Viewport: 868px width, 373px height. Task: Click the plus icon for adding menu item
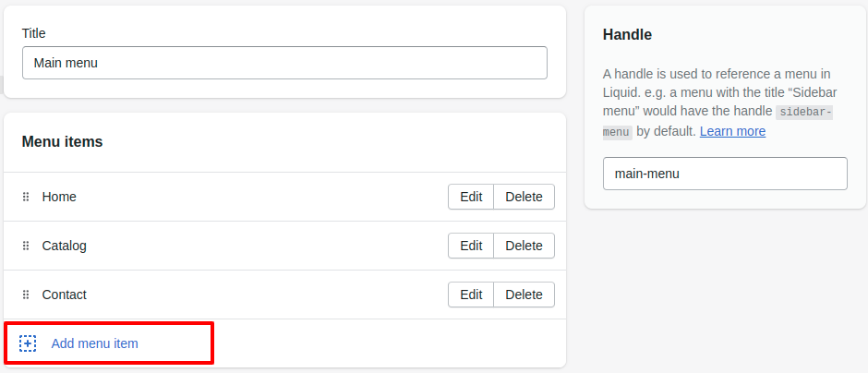[28, 343]
